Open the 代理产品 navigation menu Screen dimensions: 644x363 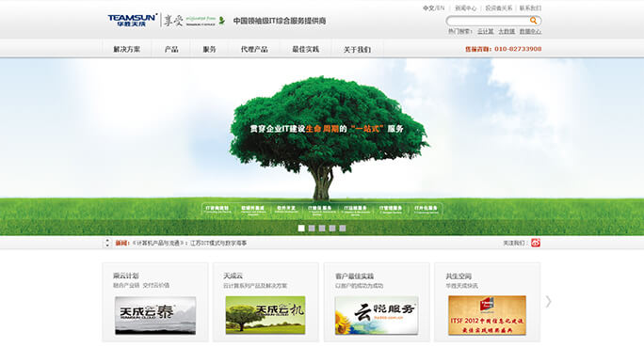254,49
